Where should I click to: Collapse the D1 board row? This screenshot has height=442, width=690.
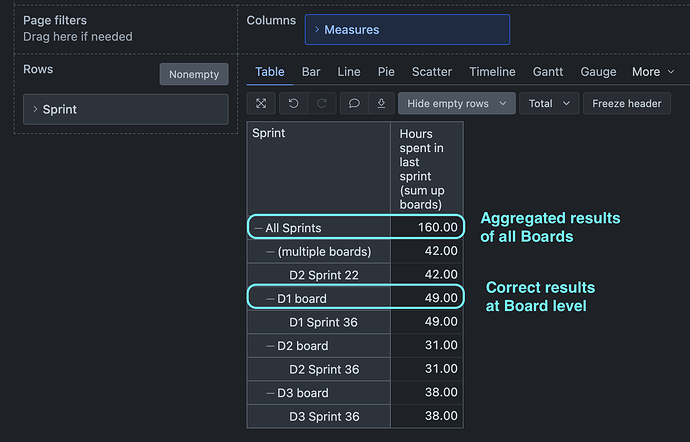(x=271, y=299)
